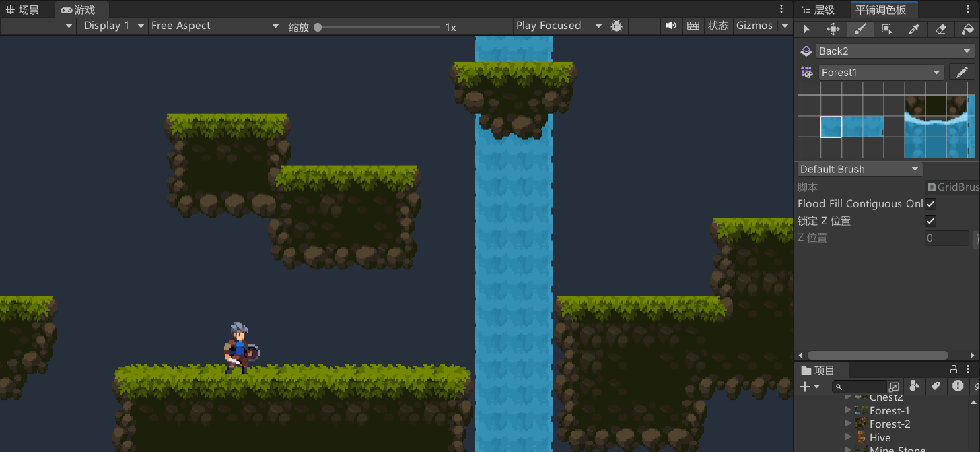Screen dimensions: 980x452
Task: Expand the Forest-2 asset in Project
Action: [x=848, y=424]
